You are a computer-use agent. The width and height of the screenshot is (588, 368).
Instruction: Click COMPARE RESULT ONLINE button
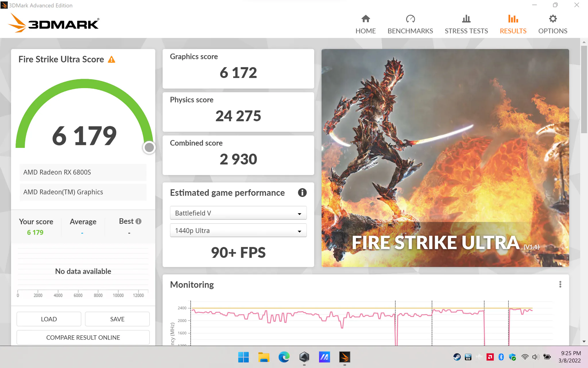click(83, 338)
